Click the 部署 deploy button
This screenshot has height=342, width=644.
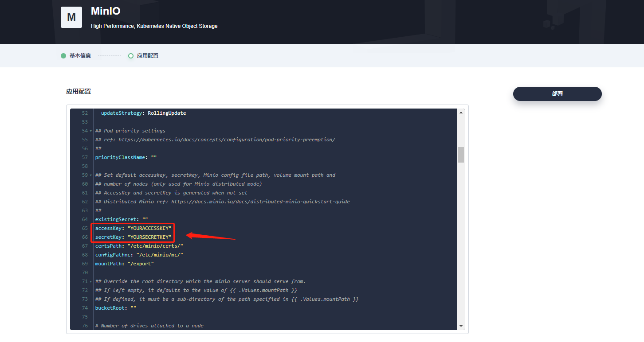tap(557, 93)
